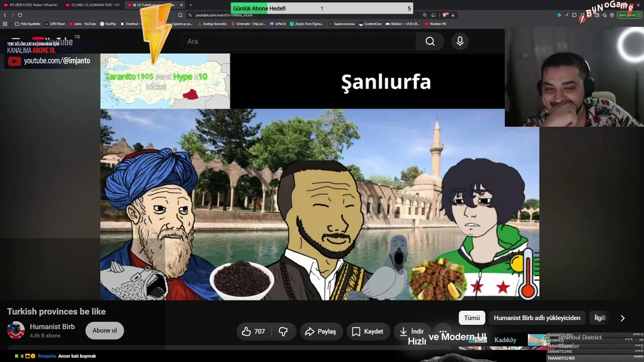
Task: Click the Brave Shields lion icon
Action: pos(445,15)
